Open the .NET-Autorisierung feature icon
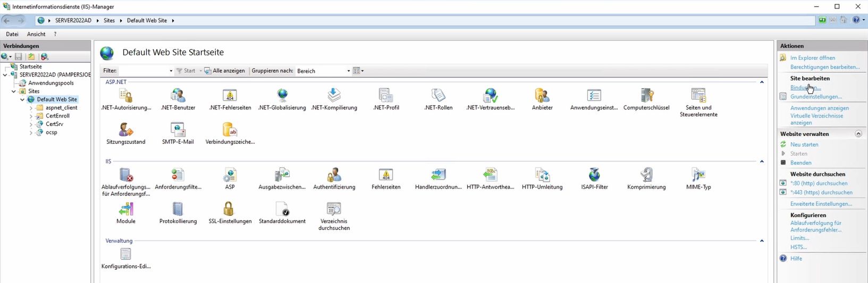 pos(126,96)
